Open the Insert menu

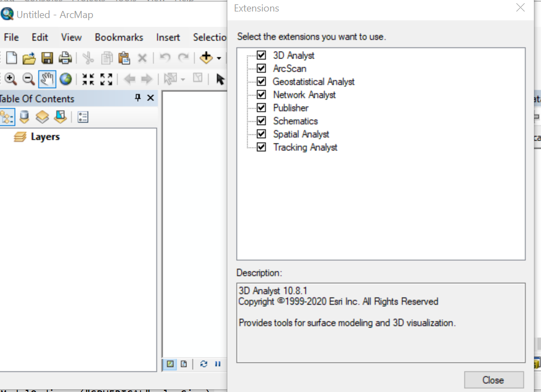pyautogui.click(x=168, y=37)
